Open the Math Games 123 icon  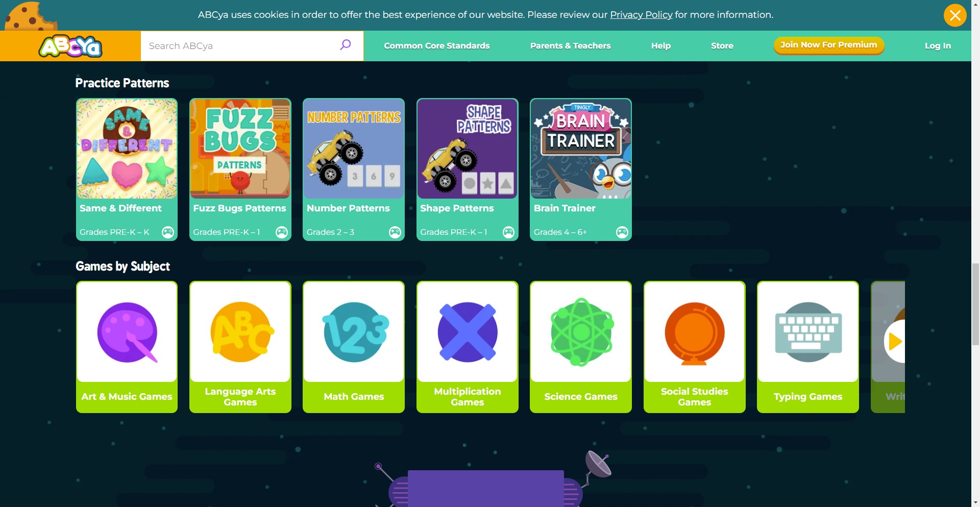pyautogui.click(x=354, y=332)
